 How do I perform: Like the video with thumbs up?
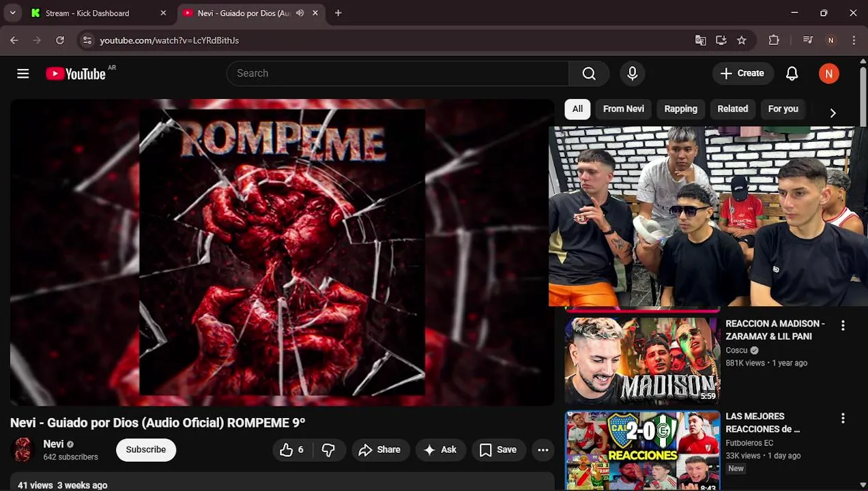tap(291, 450)
